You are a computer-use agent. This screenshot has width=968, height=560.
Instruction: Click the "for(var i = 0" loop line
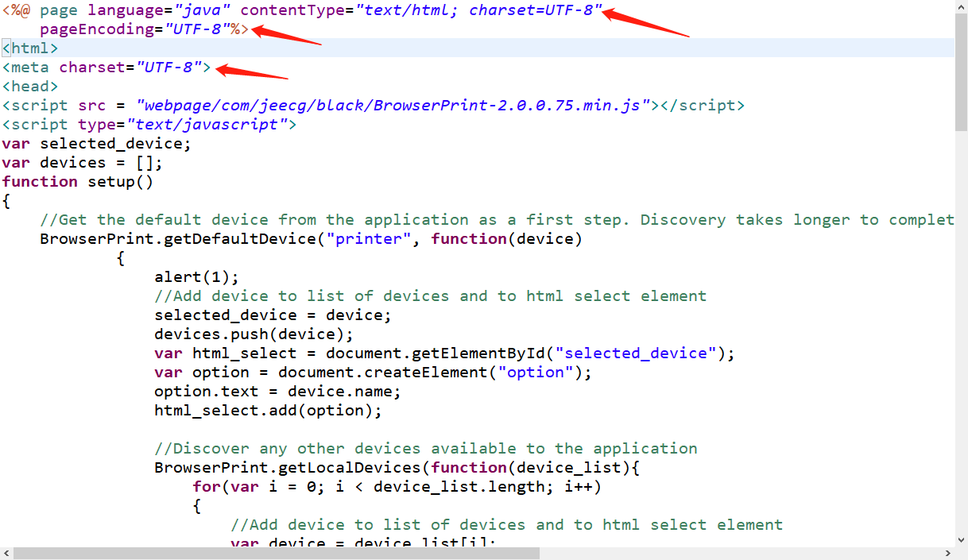coord(397,487)
